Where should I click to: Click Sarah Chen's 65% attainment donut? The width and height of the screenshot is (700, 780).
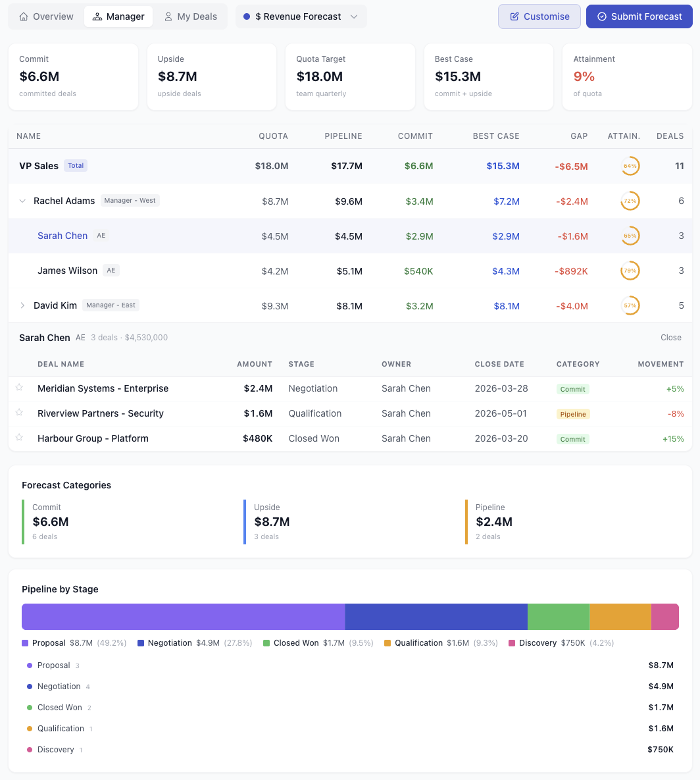[630, 235]
